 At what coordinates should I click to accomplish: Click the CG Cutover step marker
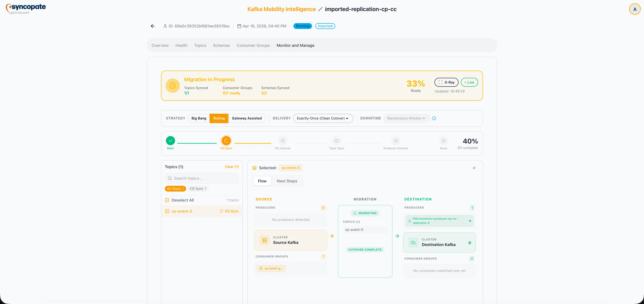point(283,141)
